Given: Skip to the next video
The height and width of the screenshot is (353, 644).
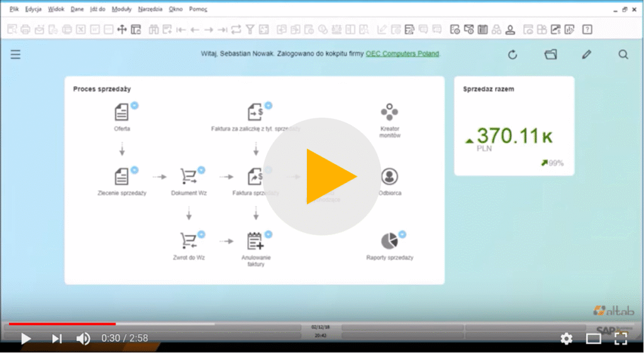Looking at the screenshot, I should pos(57,339).
